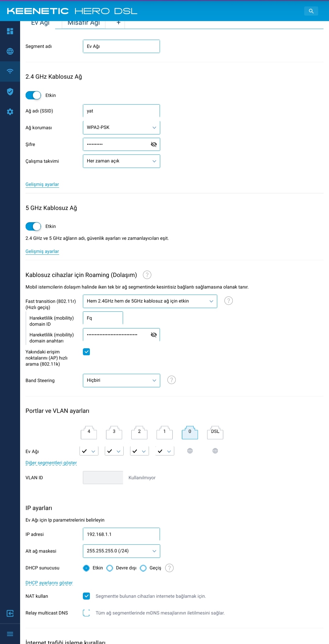Click the globe icon under port 0
The width and height of the screenshot is (329, 644).
click(x=190, y=451)
